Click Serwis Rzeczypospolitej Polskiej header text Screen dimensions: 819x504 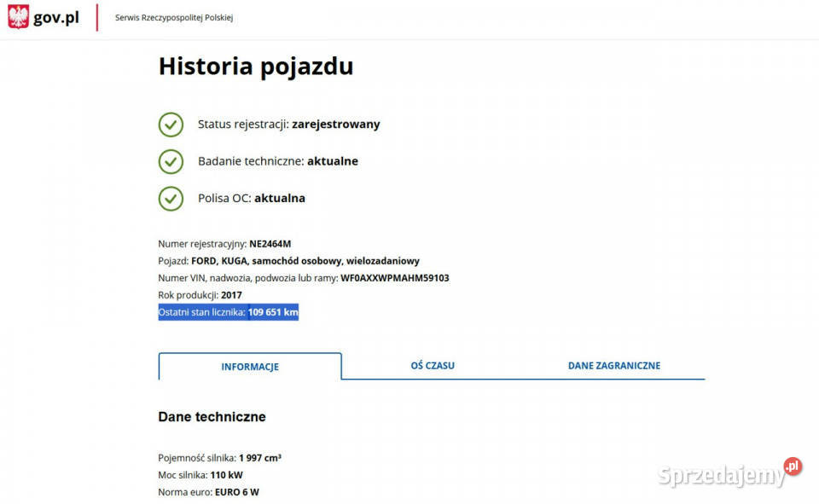coord(174,18)
